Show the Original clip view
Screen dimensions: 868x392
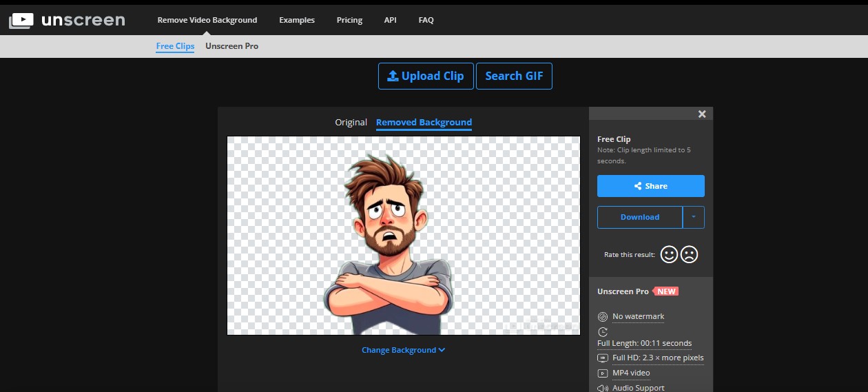[x=351, y=123]
